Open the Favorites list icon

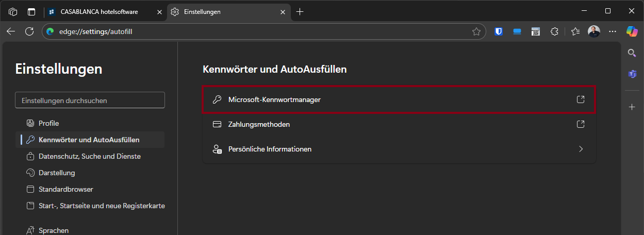(x=575, y=31)
